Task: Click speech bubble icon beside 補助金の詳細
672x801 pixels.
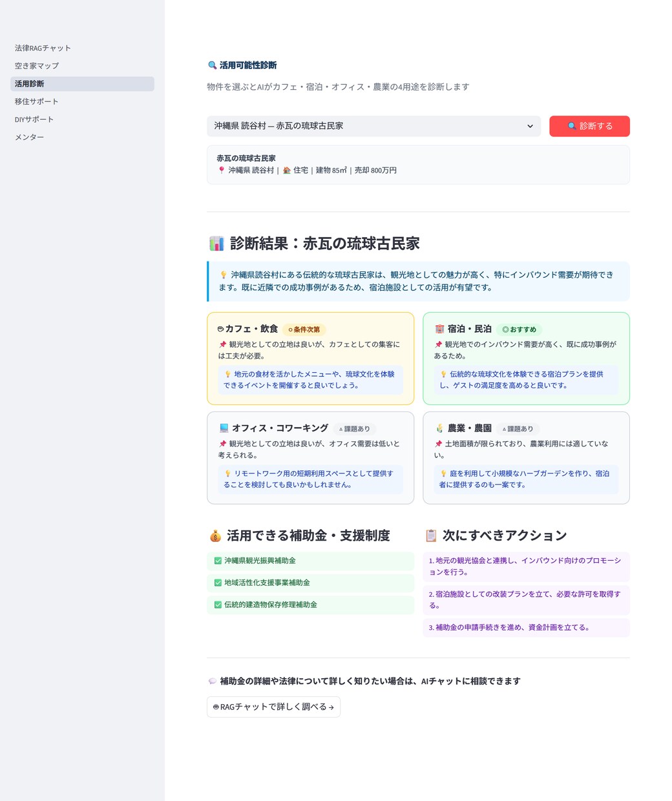Action: (212, 681)
